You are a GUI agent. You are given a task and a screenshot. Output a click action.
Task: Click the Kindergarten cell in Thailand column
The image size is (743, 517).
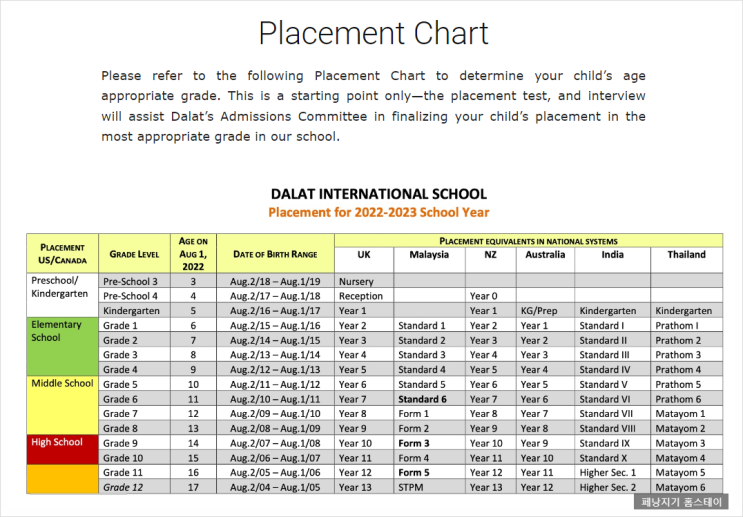tap(686, 310)
